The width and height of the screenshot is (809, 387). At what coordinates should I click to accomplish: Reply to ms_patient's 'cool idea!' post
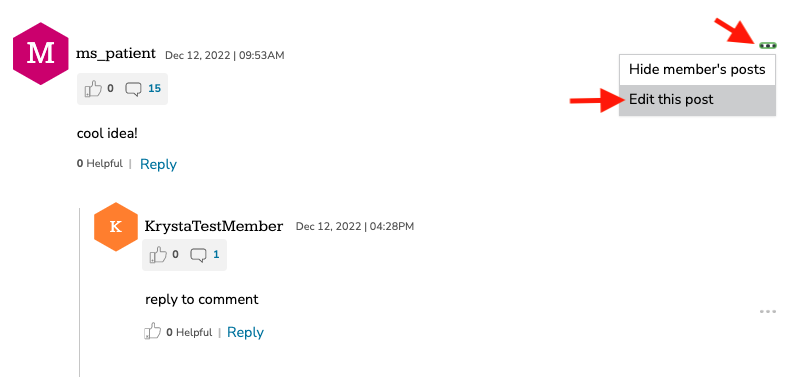pyautogui.click(x=158, y=164)
